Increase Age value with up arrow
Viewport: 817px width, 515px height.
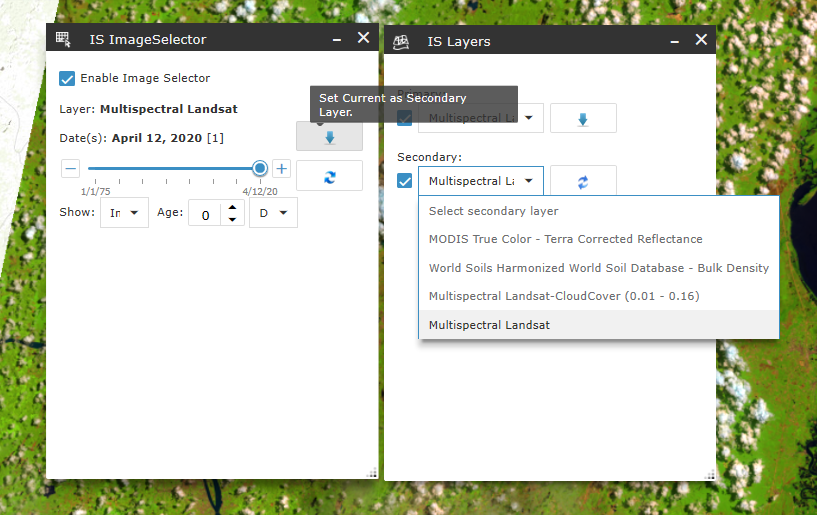tap(232, 207)
